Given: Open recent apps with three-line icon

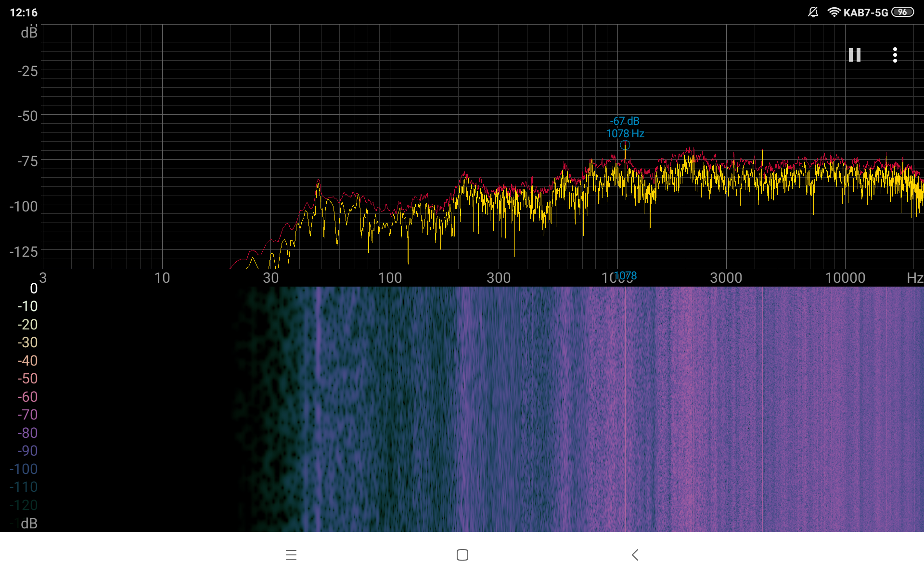Looking at the screenshot, I should coord(291,555).
